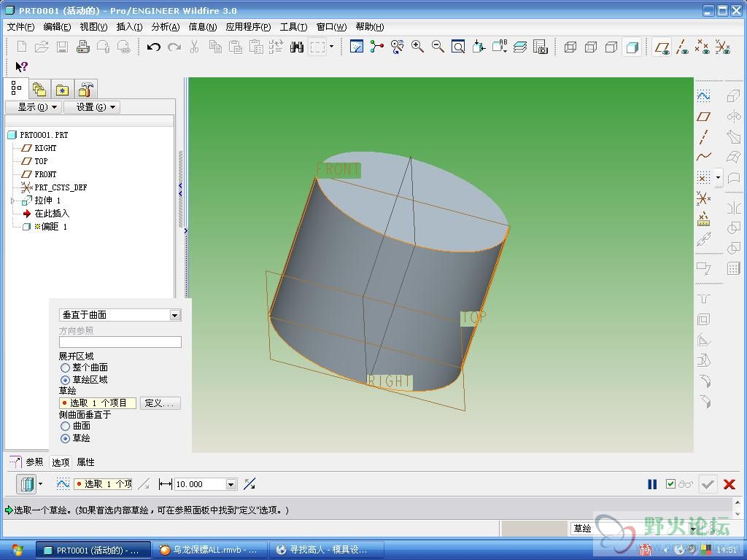Choose the Datum Plane tool on the right

[703, 117]
